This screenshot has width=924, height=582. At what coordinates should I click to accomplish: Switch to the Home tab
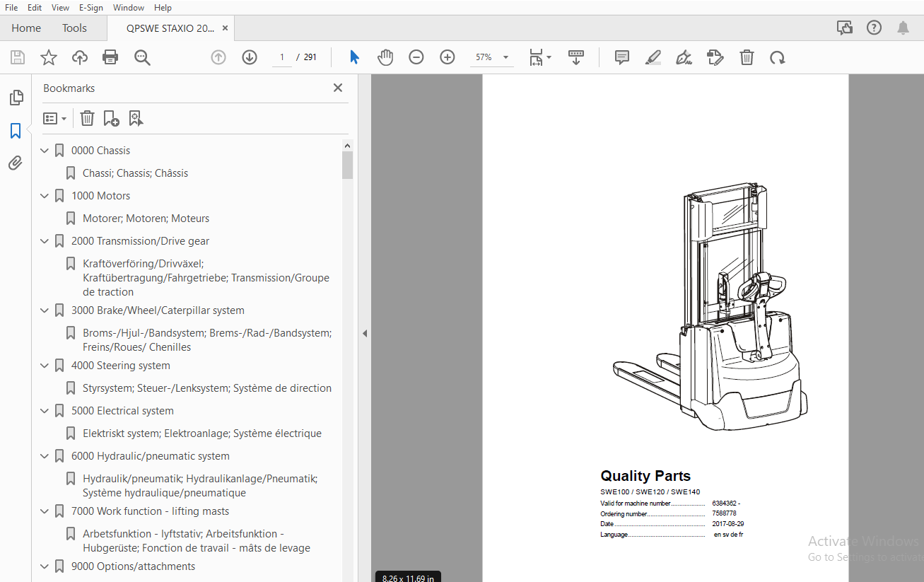(x=26, y=28)
